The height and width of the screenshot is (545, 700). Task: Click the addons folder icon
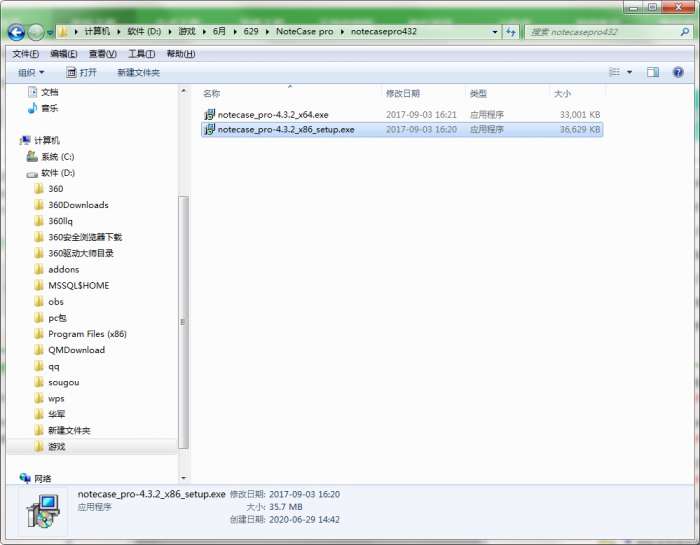[x=39, y=269]
